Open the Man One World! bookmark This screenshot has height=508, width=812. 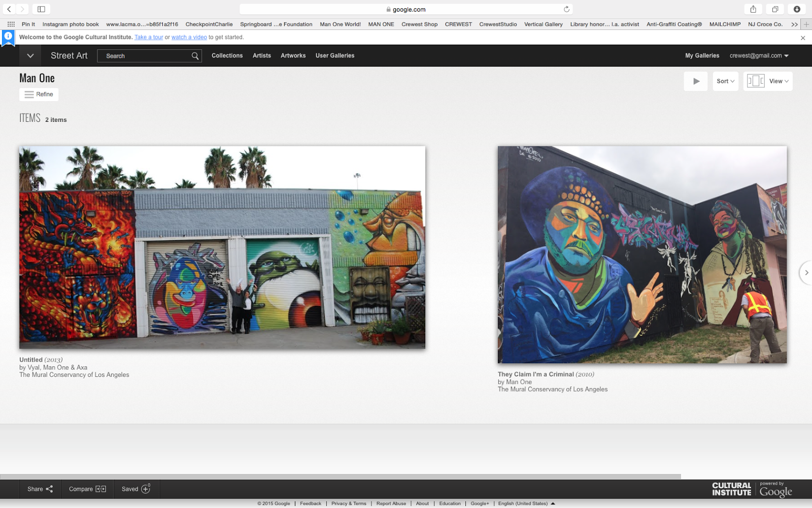[x=340, y=24]
